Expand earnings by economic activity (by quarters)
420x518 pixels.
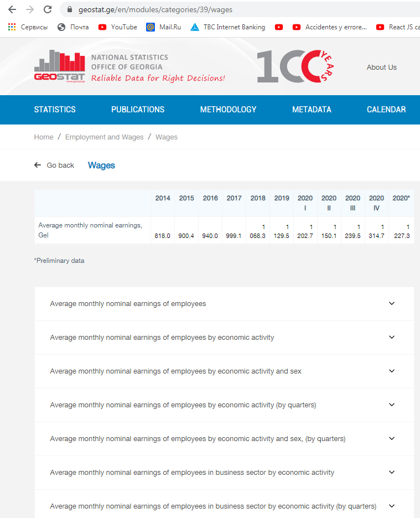click(x=224, y=405)
